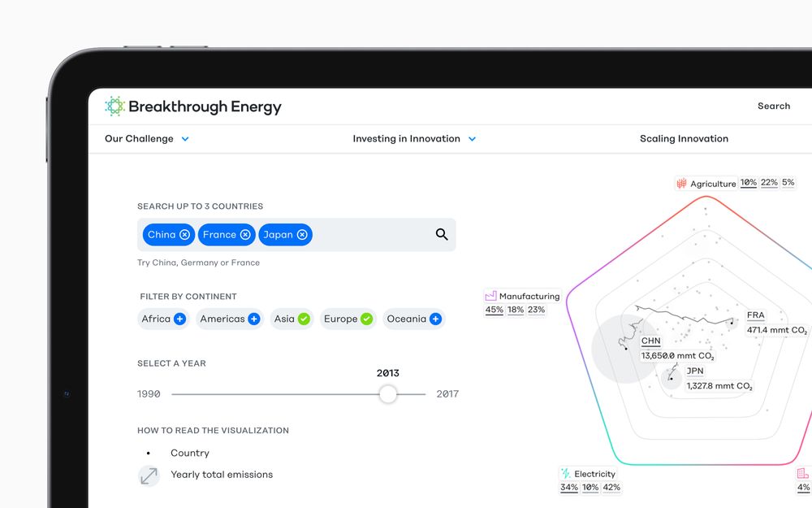Disable the Asia continent filter
This screenshot has width=812, height=508.
click(x=304, y=319)
